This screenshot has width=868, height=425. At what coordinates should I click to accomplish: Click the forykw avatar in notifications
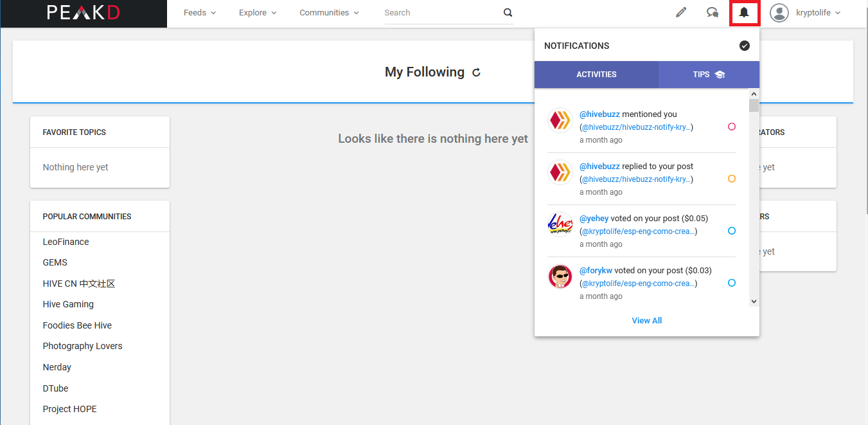[560, 276]
